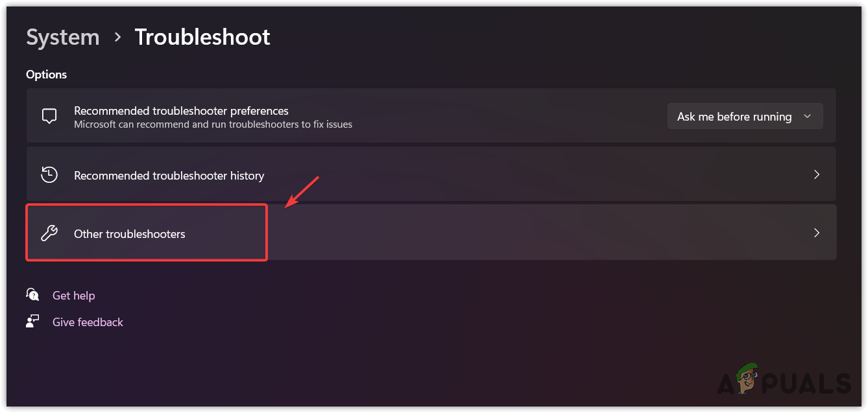Expand Recommended troubleshooter history via its right chevron
868x413 pixels.
click(x=817, y=175)
